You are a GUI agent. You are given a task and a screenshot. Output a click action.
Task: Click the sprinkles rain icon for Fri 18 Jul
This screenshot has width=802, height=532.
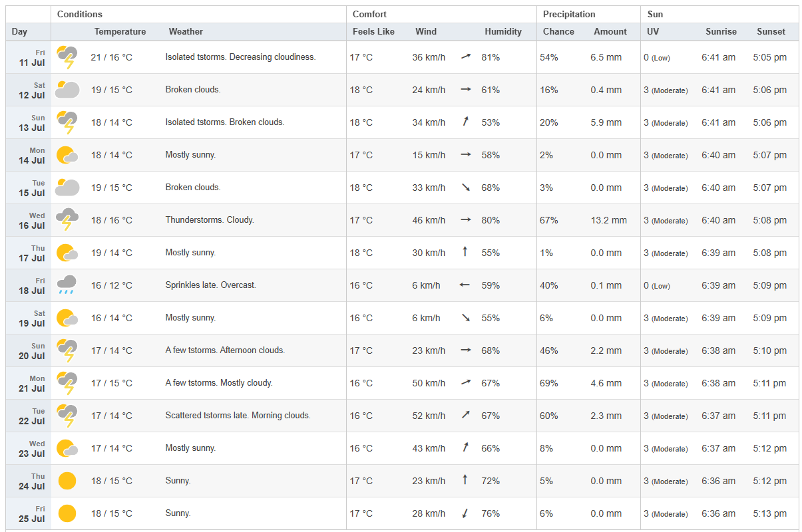(67, 285)
